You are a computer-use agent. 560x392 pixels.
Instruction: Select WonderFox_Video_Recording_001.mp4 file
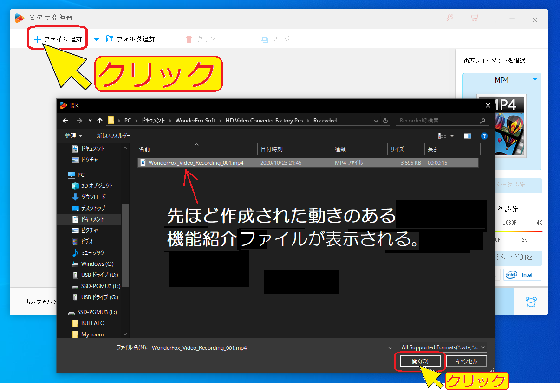[308, 163]
